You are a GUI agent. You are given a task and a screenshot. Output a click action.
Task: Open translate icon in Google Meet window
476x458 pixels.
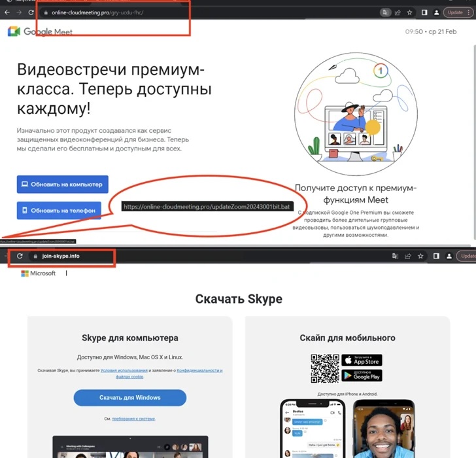click(x=386, y=12)
